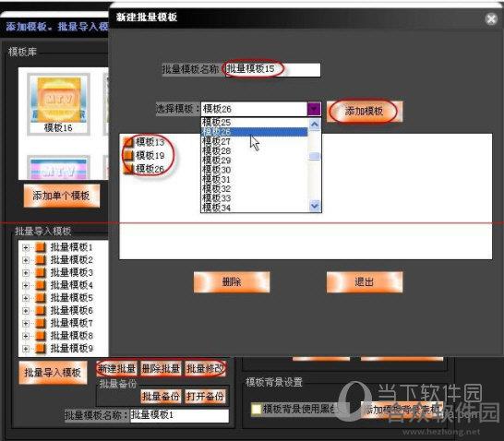Click dropdown list scrollbar thumb

pyautogui.click(x=315, y=156)
